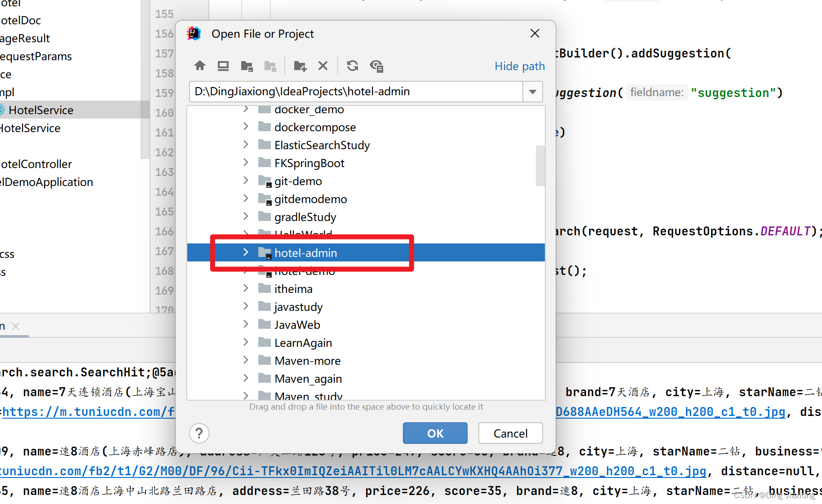Open the path history dropdown arrow
822x504 pixels.
click(x=533, y=92)
